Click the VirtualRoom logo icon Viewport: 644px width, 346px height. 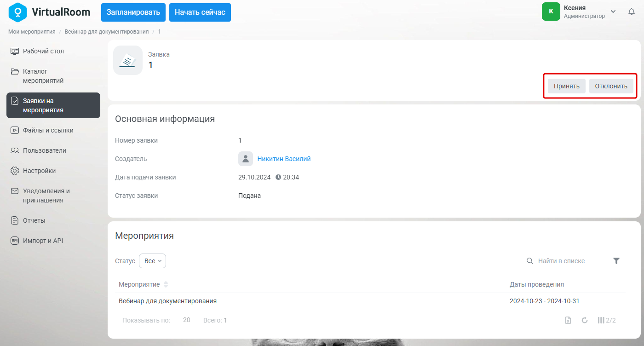pos(17,12)
